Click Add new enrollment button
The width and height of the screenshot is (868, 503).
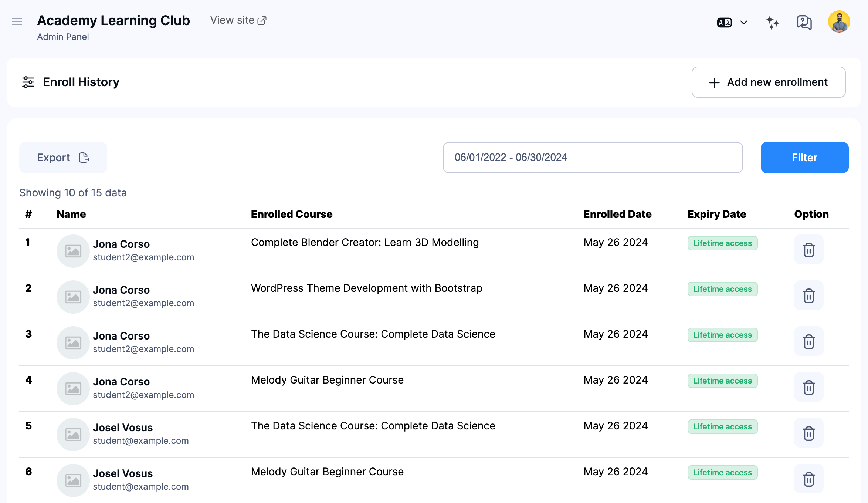769,82
